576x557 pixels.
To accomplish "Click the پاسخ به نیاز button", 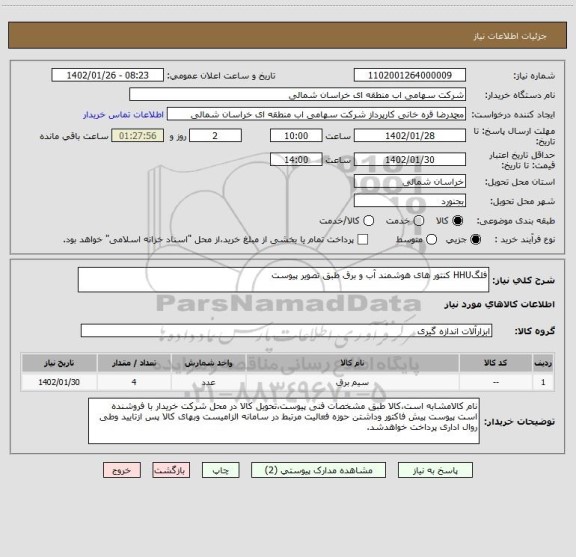I will [x=435, y=470].
